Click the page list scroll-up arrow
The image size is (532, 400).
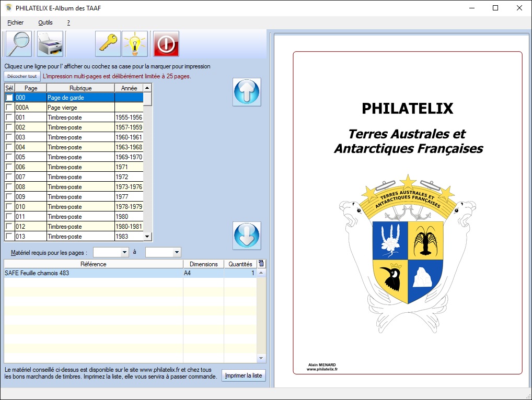click(147, 88)
